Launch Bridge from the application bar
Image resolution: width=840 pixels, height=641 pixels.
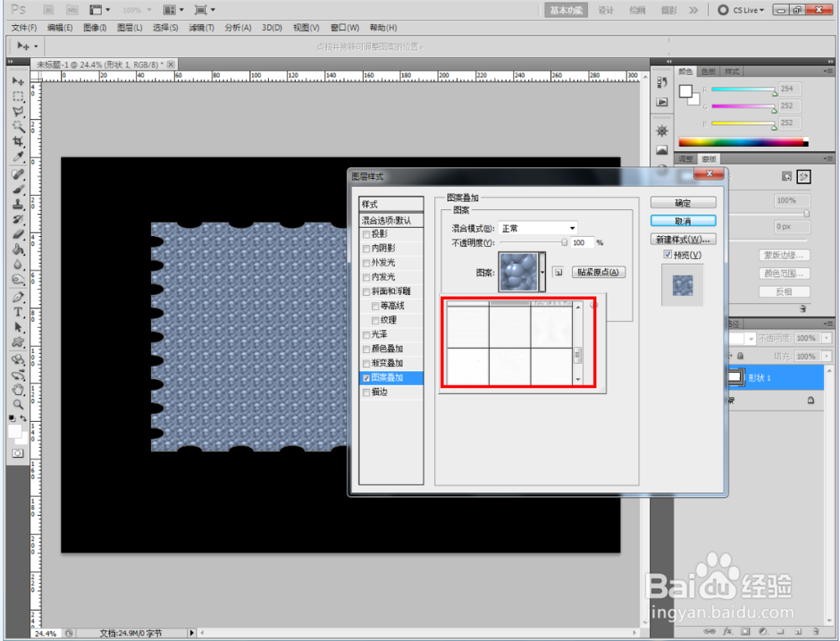[49, 9]
